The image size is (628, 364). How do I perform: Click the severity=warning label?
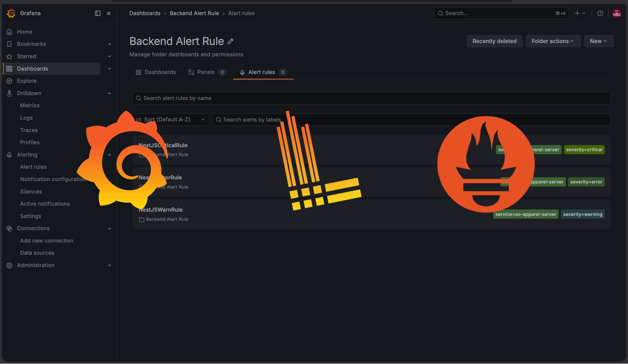click(x=583, y=214)
